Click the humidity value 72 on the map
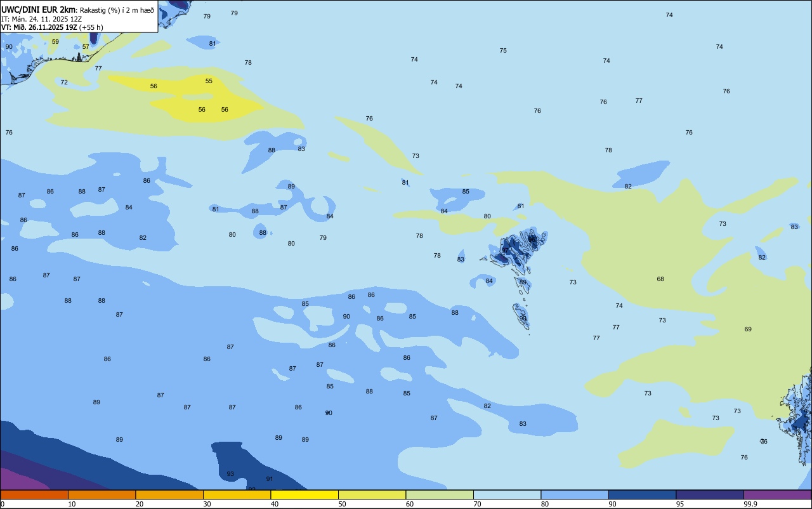This screenshot has width=812, height=509. click(x=64, y=83)
